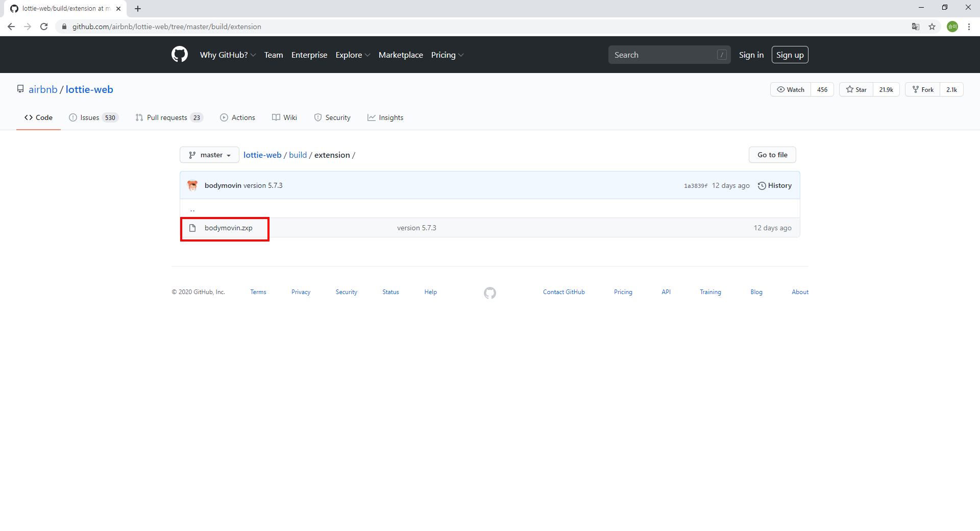The image size is (980, 531).
Task: Open the Actions tab
Action: 237,117
